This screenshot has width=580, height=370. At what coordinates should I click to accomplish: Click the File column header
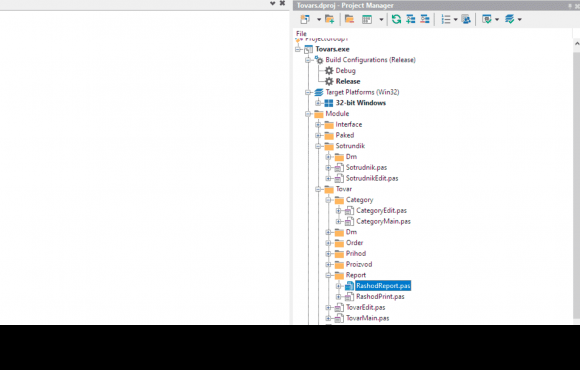coord(301,34)
